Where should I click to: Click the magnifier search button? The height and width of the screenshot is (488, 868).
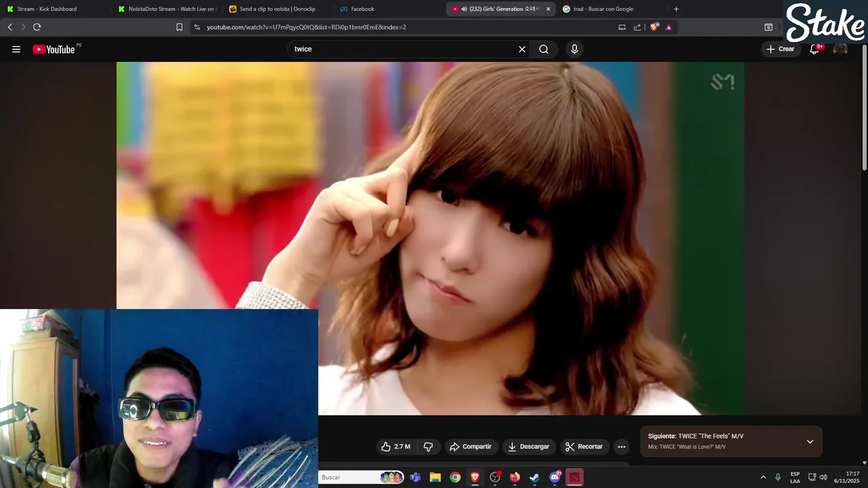pyautogui.click(x=544, y=49)
